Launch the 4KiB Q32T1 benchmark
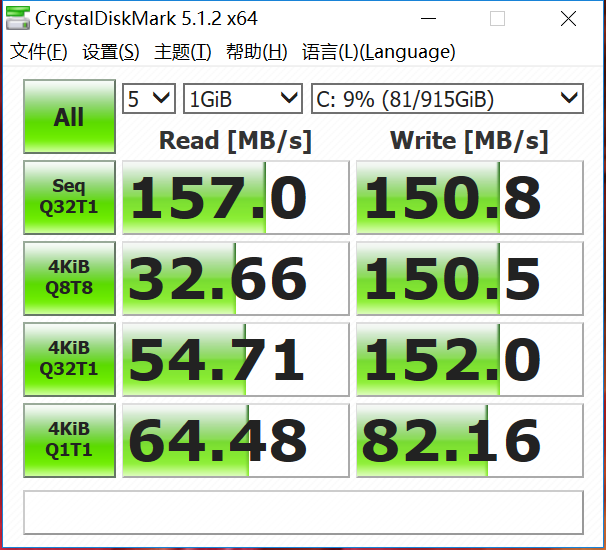The width and height of the screenshot is (606, 550). click(69, 359)
